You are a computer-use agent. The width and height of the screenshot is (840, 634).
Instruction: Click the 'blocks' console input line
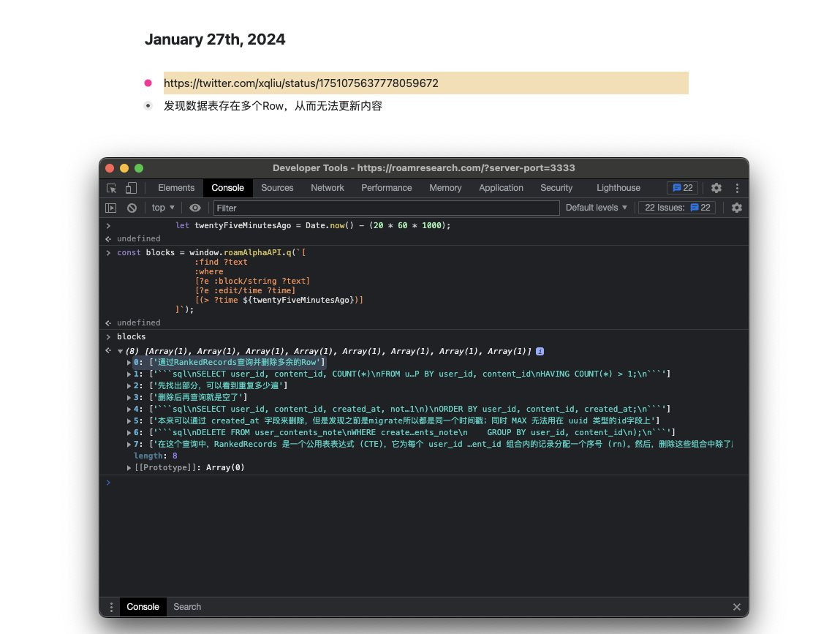(132, 337)
